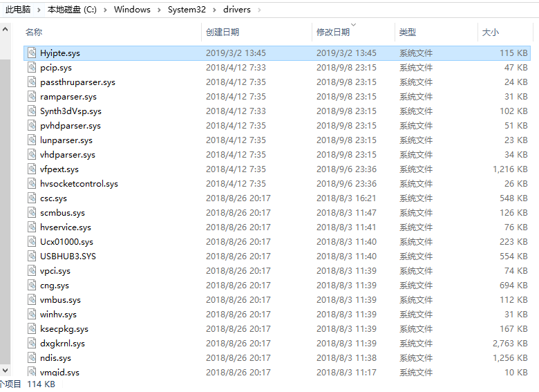Select the pcip.sys file name
The image size is (539, 392).
[56, 67]
